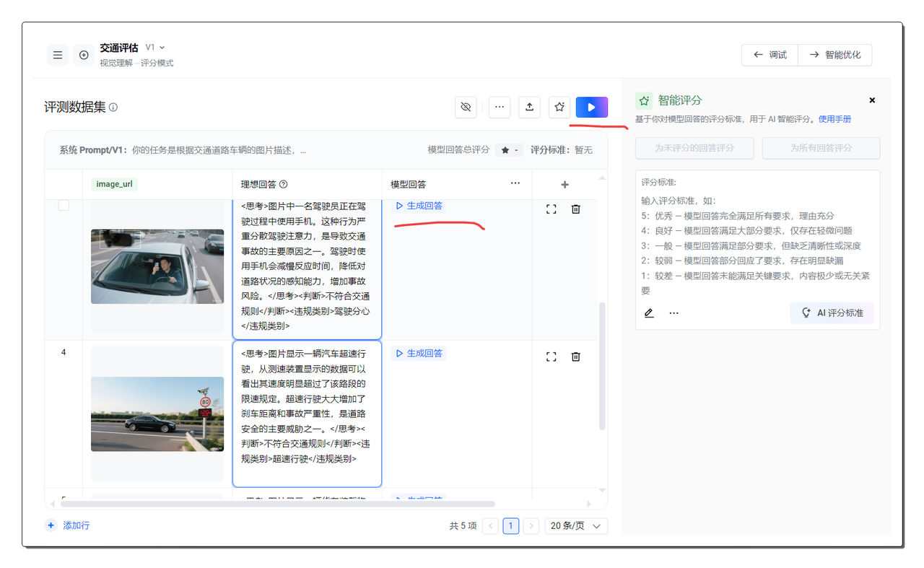
Task: Click the pencil edit icon under scoring criteria
Action: click(x=649, y=313)
